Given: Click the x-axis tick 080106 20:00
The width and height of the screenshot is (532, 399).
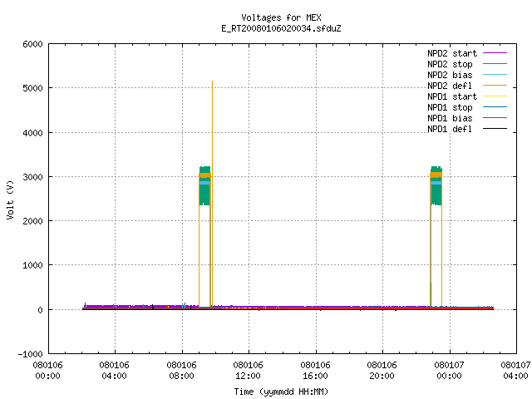Looking at the screenshot, I should pyautogui.click(x=382, y=371).
